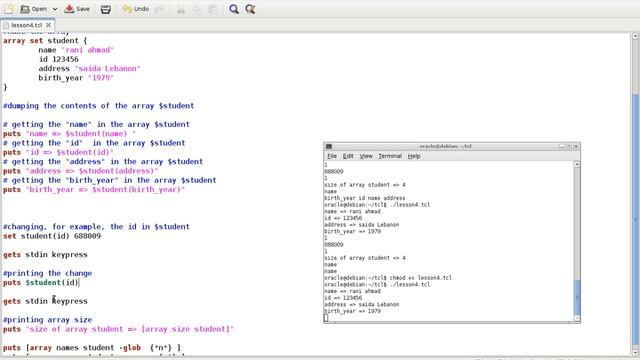Viewport: 640px width, 360px height.
Task: Click editor scrollbar down arrow
Action: 635,351
